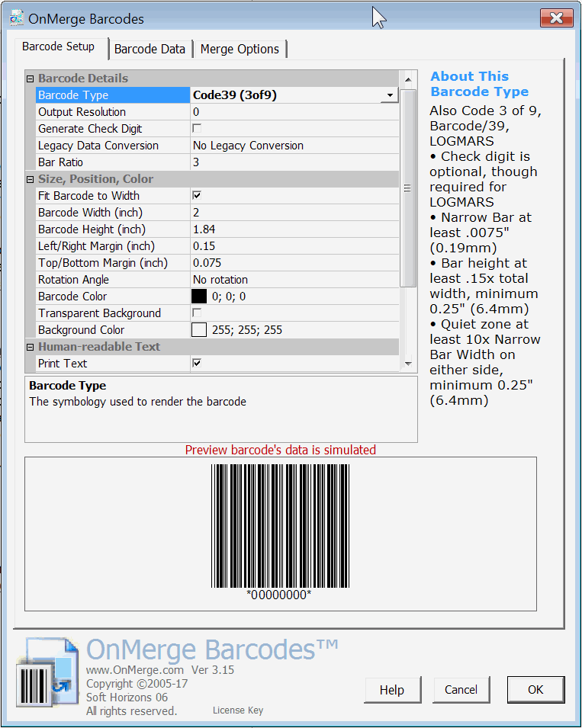
Task: Click the Cancel button
Action: click(461, 690)
